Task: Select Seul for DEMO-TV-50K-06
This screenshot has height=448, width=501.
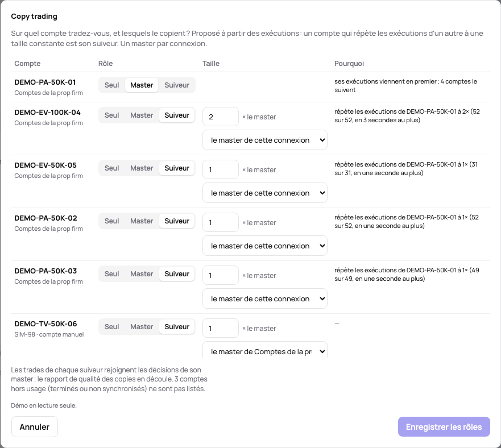Action: (112, 326)
